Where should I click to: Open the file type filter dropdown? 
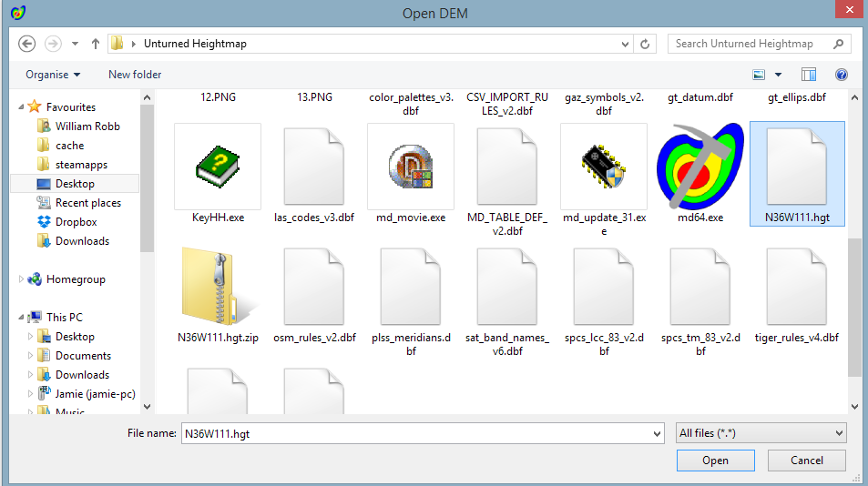tap(761, 433)
